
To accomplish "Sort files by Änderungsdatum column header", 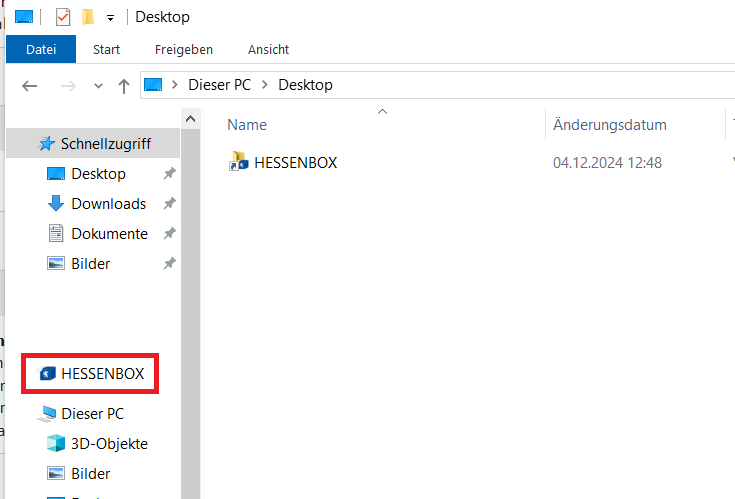I will (609, 125).
